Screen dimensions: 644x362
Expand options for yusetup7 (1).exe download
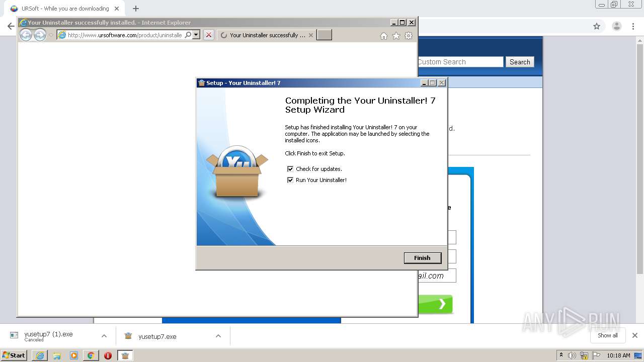[104, 336]
